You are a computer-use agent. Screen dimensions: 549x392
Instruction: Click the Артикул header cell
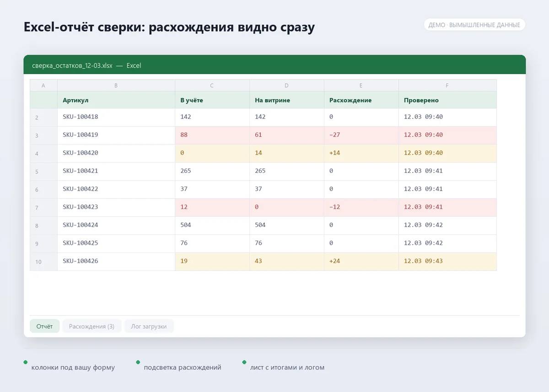(x=116, y=100)
